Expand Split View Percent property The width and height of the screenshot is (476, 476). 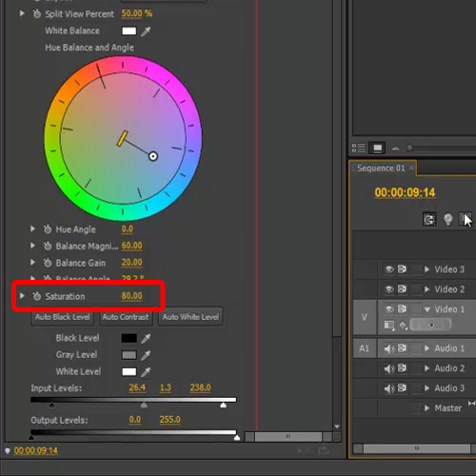(x=22, y=13)
